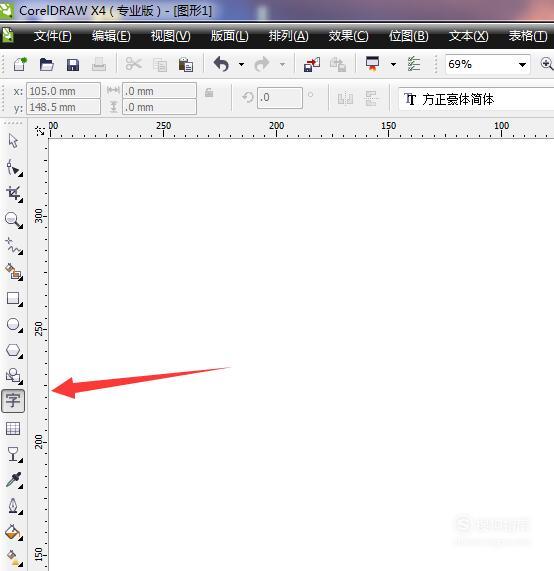Toggle the lock ratio padlock
Viewport: 554px width, 571px height.
209,92
